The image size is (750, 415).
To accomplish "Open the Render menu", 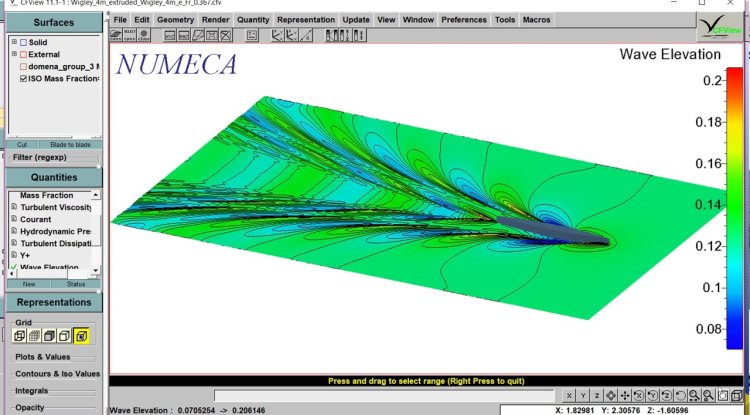I will tap(216, 20).
